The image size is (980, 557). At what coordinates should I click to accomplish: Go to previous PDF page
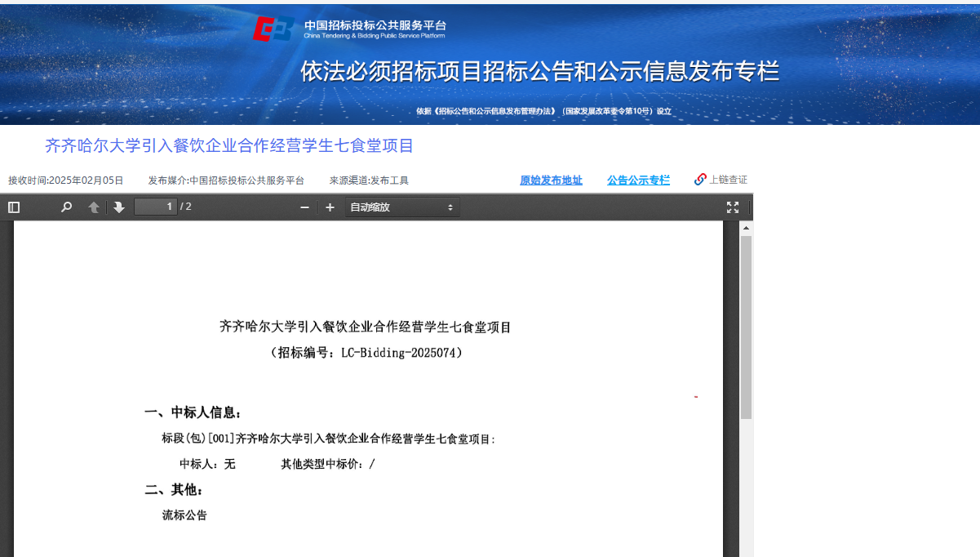pos(94,207)
